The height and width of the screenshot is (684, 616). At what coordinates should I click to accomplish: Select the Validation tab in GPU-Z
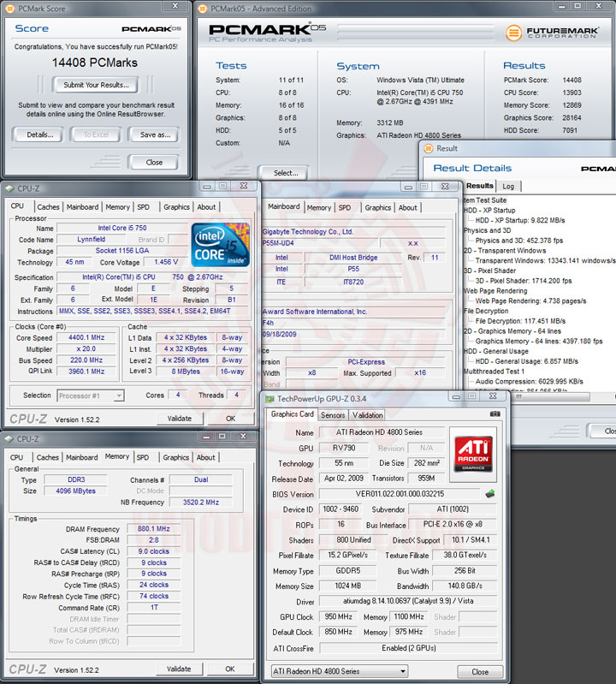[368, 415]
